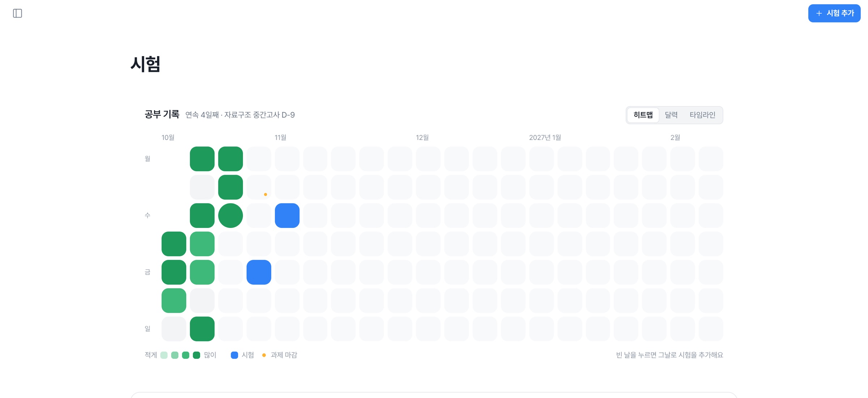Screen dimensions: 868x398
Task: Click the darkest green legend swatch
Action: pos(196,355)
